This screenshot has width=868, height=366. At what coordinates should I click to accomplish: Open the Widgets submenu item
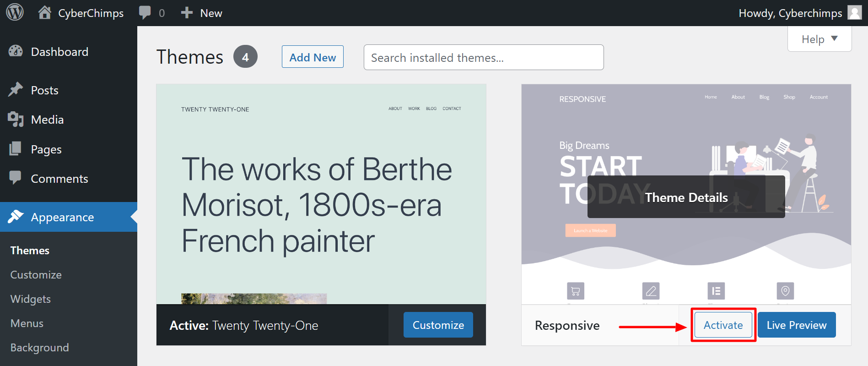pyautogui.click(x=31, y=299)
